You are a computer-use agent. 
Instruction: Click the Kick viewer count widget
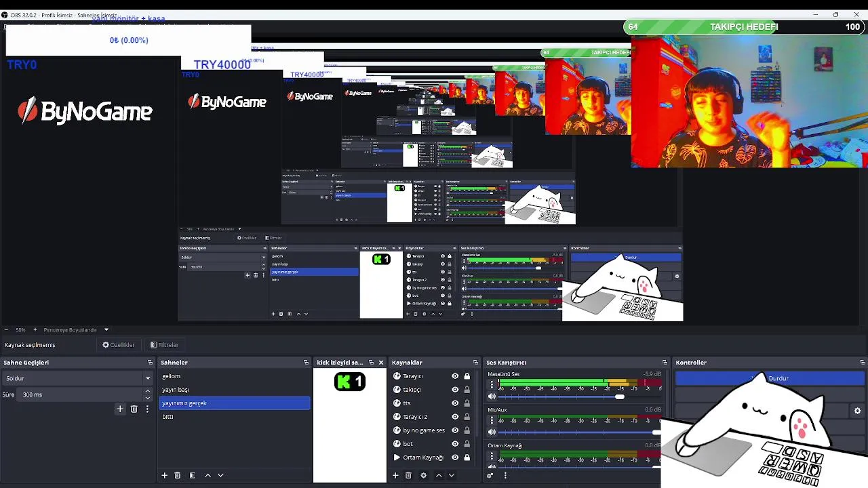(350, 382)
